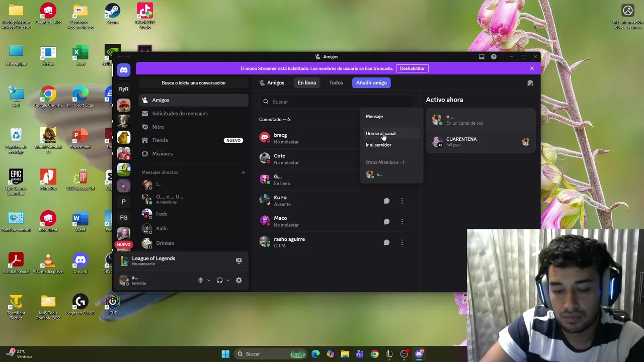Message Kuro with chat bubble icon
Image resolution: width=644 pixels, height=362 pixels.
click(386, 201)
